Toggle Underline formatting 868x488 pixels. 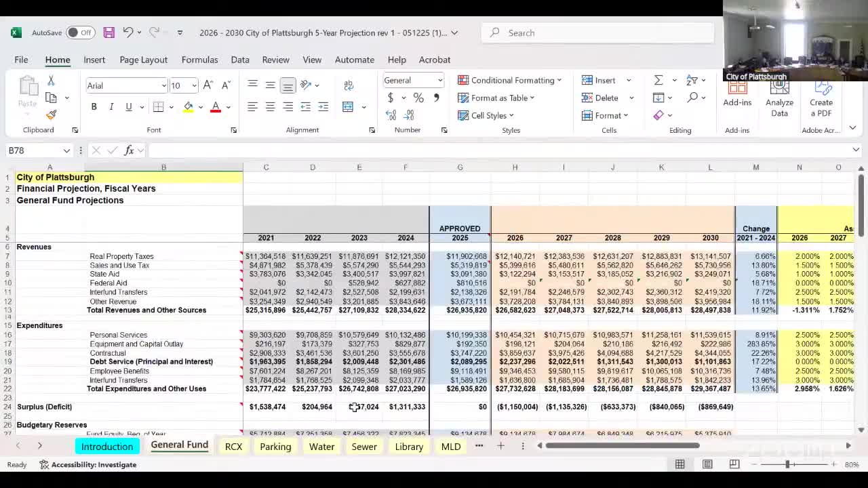pyautogui.click(x=128, y=106)
